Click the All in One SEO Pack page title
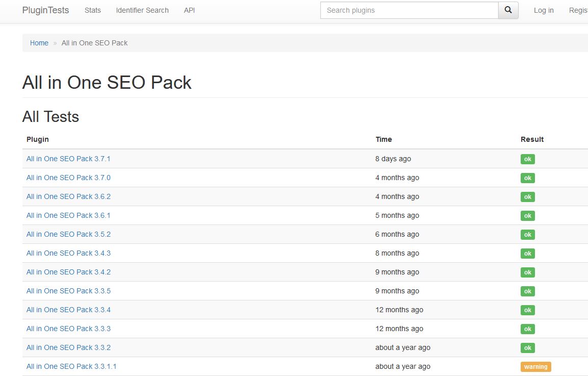This screenshot has height=376, width=588. pos(107,82)
